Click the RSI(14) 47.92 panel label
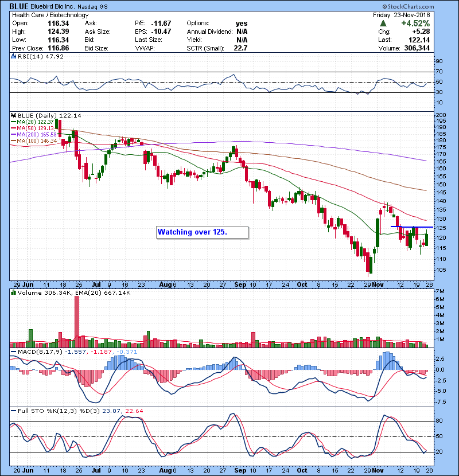The height and width of the screenshot is (476, 459). (x=40, y=56)
